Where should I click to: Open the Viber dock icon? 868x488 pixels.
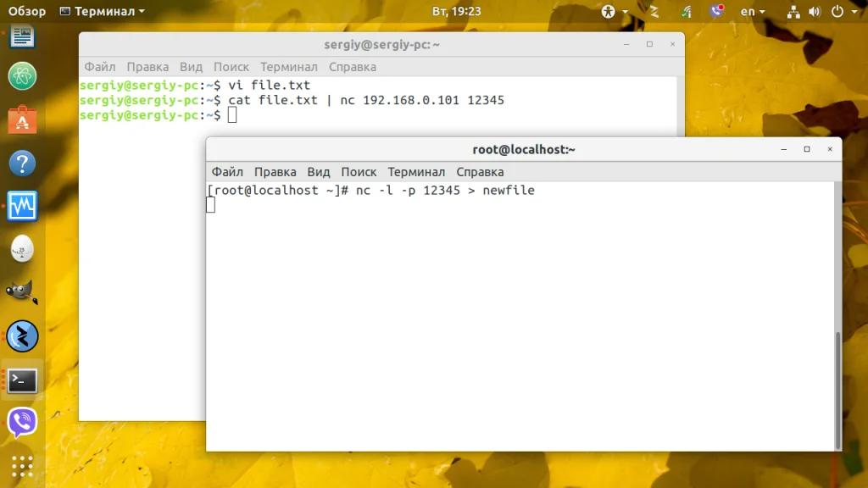[x=22, y=423]
